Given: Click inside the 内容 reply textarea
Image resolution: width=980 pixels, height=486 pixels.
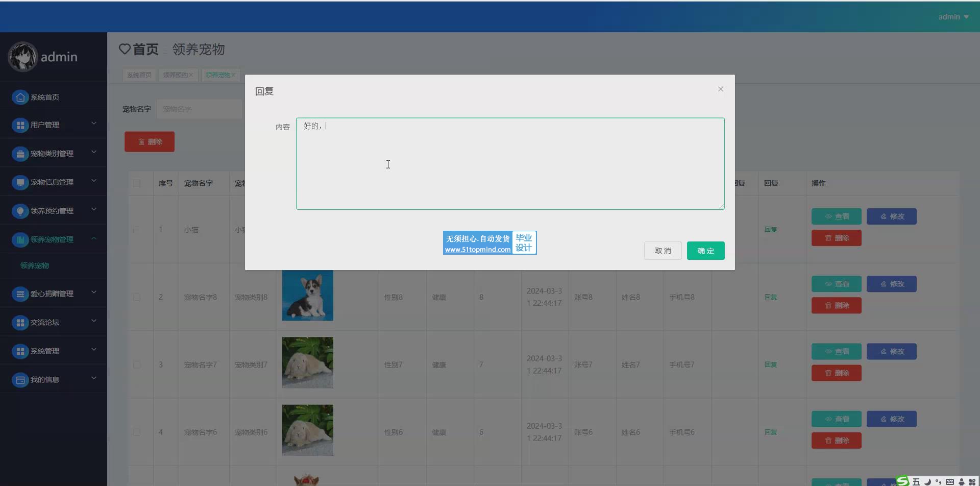Looking at the screenshot, I should (x=510, y=164).
